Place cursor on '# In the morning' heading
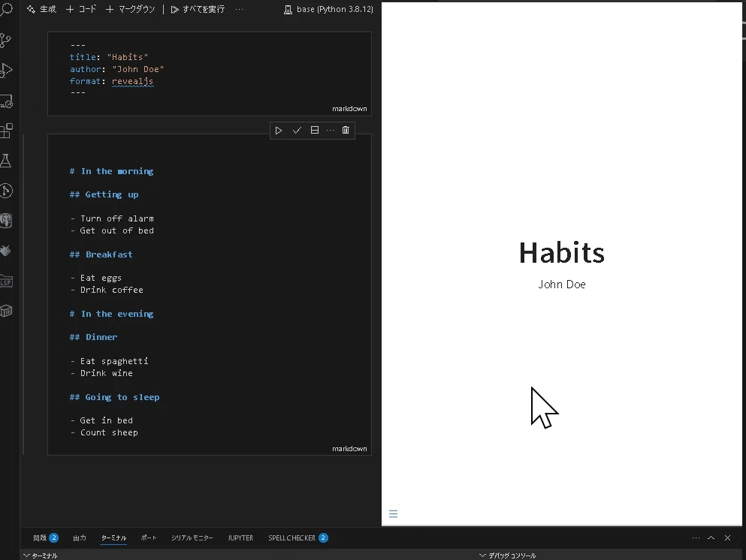Screen dimensions: 746x560 (111, 171)
